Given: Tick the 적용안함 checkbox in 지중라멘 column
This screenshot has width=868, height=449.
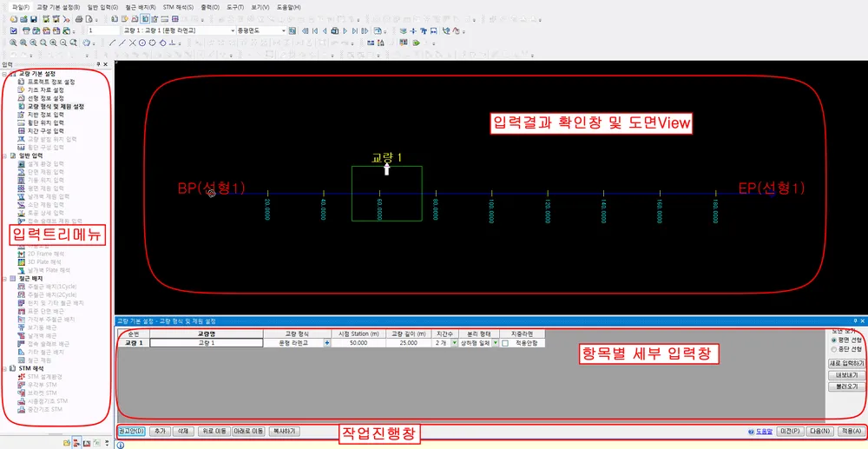Looking at the screenshot, I should coord(505,343).
